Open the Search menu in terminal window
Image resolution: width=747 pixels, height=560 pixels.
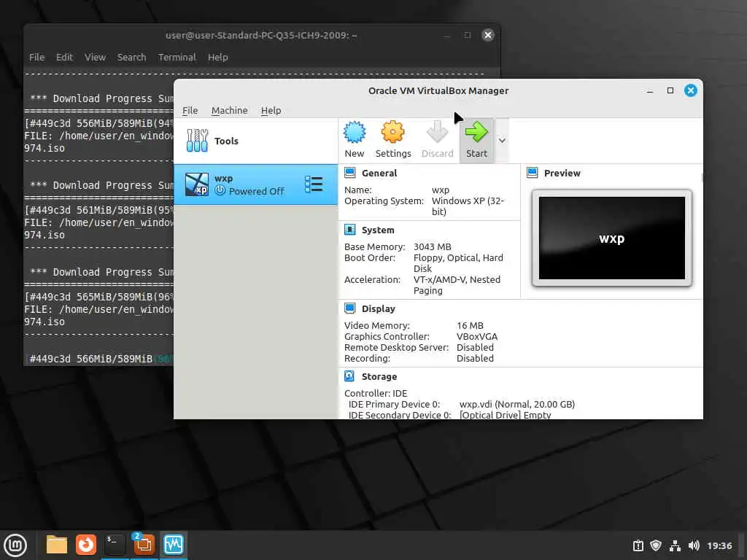coord(131,57)
